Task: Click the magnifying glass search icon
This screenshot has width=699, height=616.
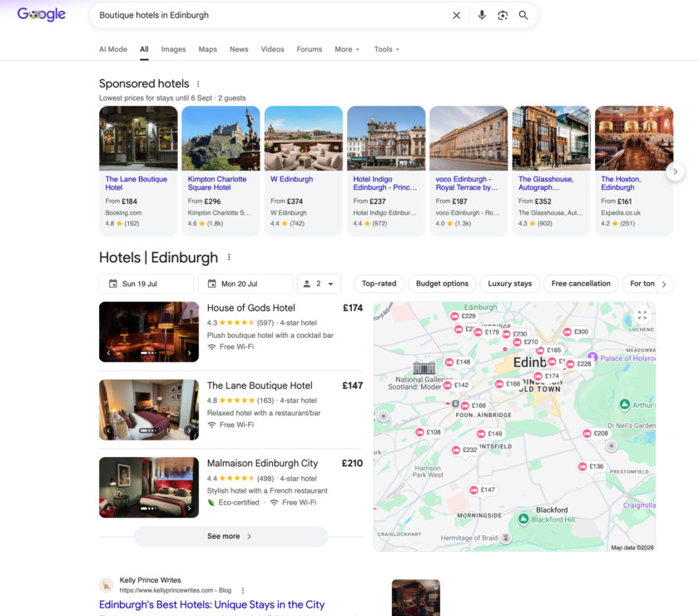Action: (x=523, y=15)
